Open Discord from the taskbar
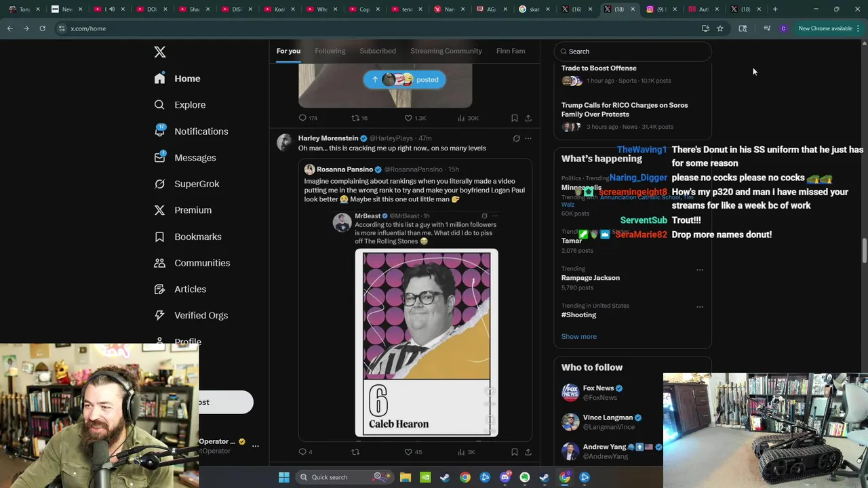 pos(505,477)
